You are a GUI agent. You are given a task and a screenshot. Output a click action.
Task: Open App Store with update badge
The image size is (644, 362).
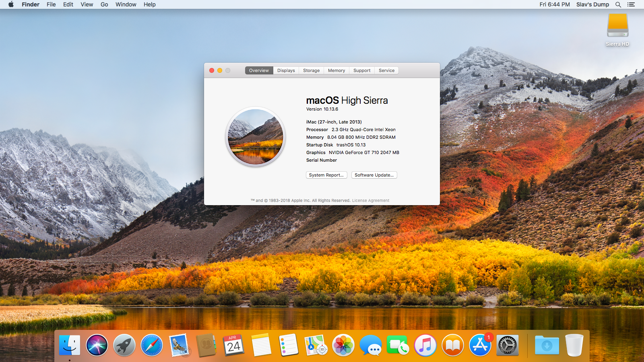pos(480,346)
